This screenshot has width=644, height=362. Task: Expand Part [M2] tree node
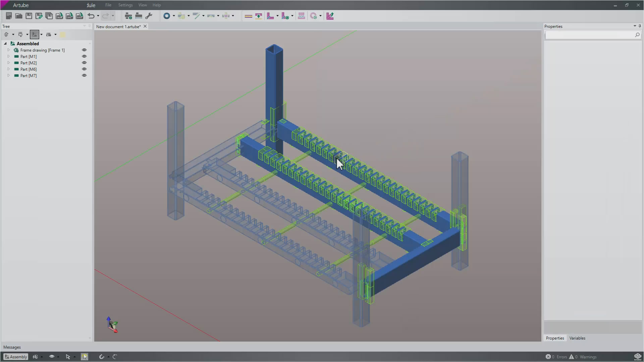9,63
